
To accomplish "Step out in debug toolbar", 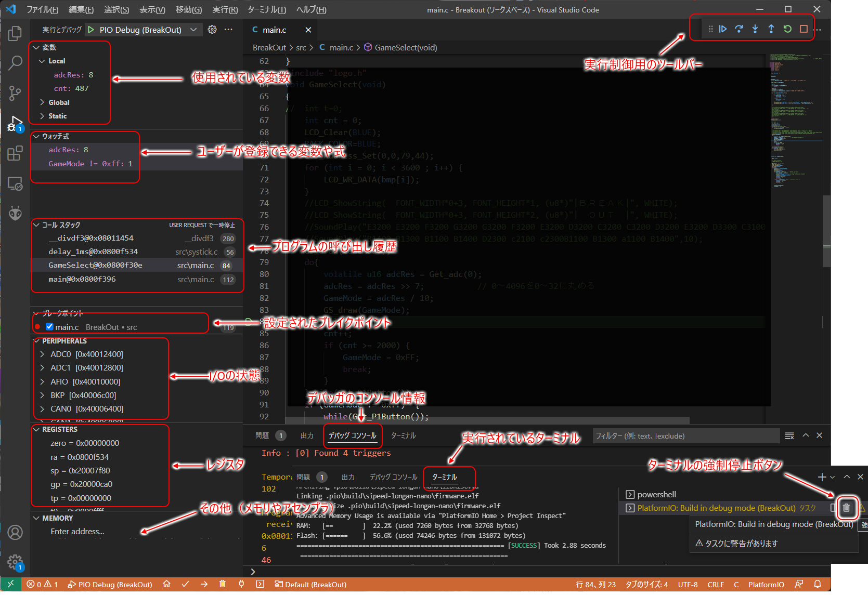I will pos(771,29).
